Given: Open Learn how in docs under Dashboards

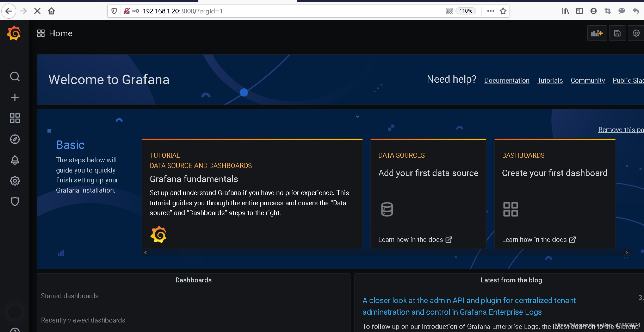Looking at the screenshot, I should click(x=539, y=239).
